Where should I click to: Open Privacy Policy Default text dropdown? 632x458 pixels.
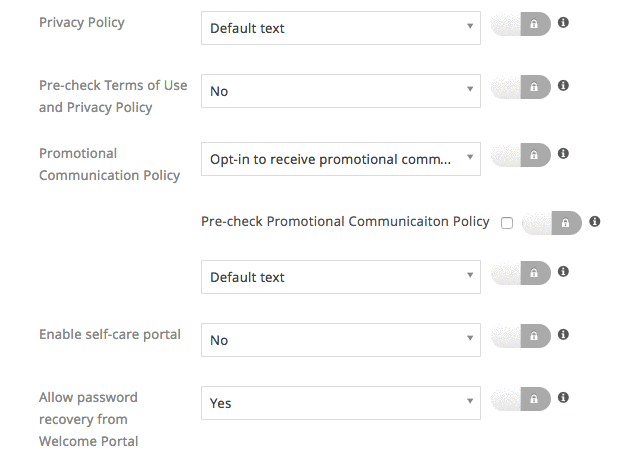point(340,28)
